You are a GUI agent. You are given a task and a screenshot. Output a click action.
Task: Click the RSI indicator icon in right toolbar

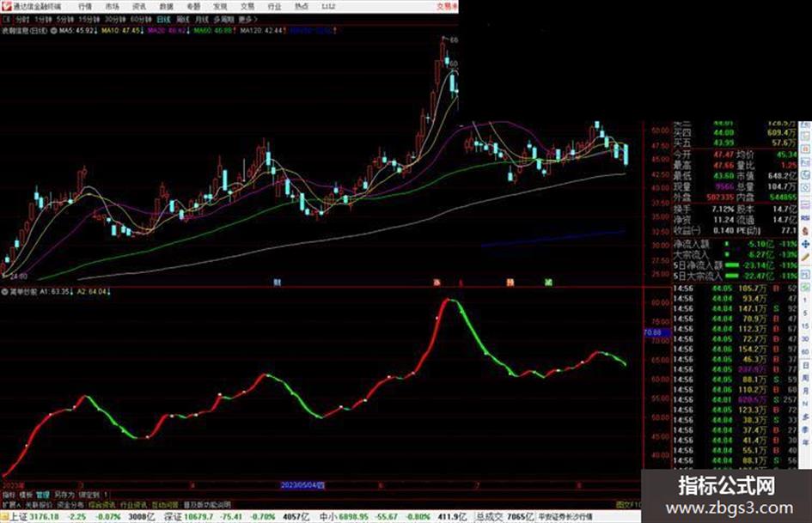(805, 218)
